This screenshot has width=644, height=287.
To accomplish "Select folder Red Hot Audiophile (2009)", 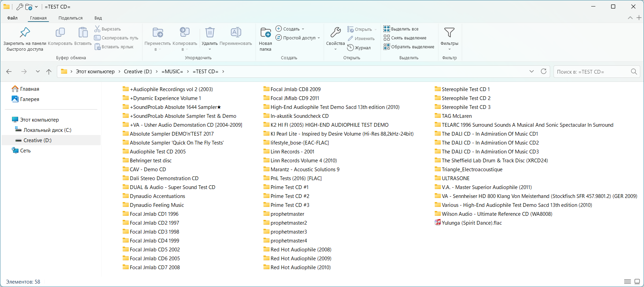I will [297, 259].
